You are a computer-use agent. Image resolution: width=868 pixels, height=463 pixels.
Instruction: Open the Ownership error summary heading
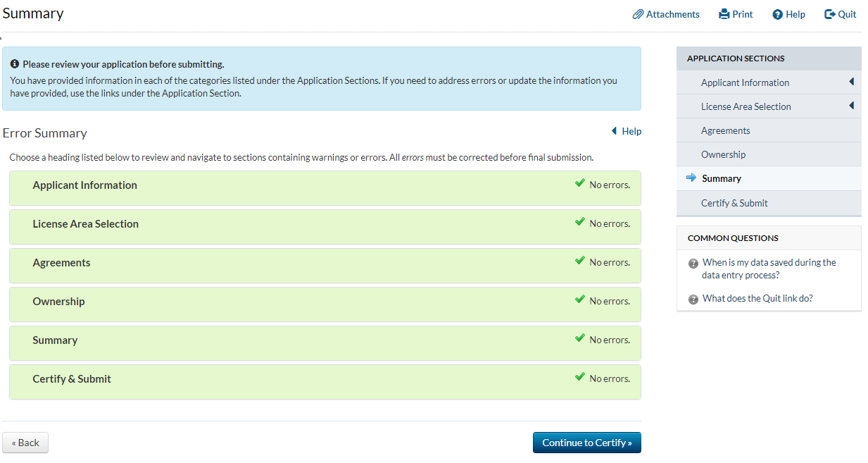click(58, 302)
